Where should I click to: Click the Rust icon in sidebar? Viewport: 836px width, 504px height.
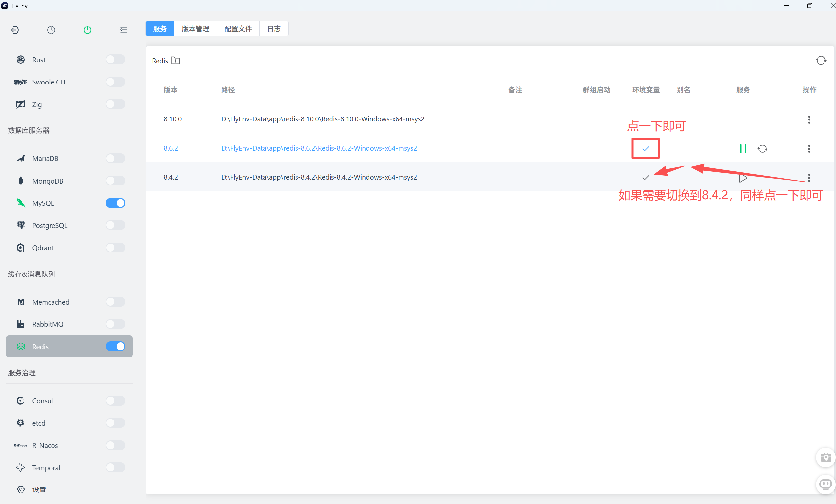pyautogui.click(x=21, y=60)
